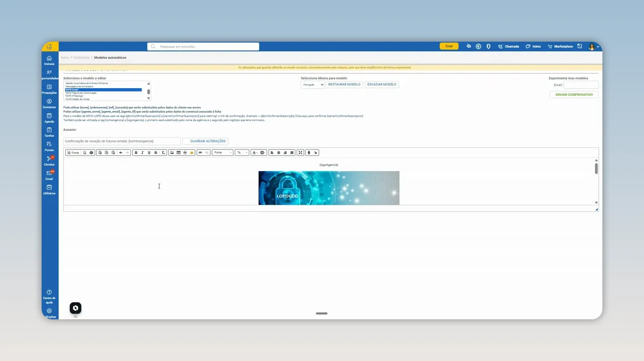Click the ESVAZIAR MODELO button
The image size is (644, 361).
(382, 85)
